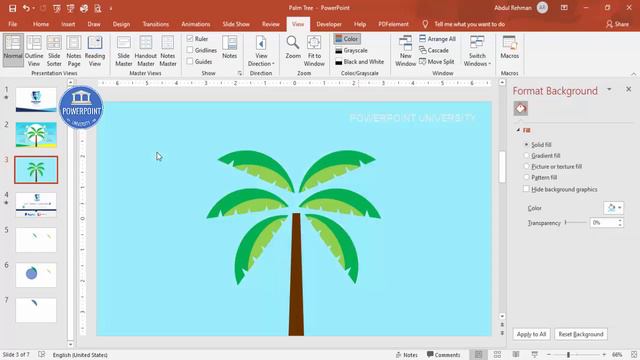Open the File tab
640x360 pixels.
click(13, 24)
